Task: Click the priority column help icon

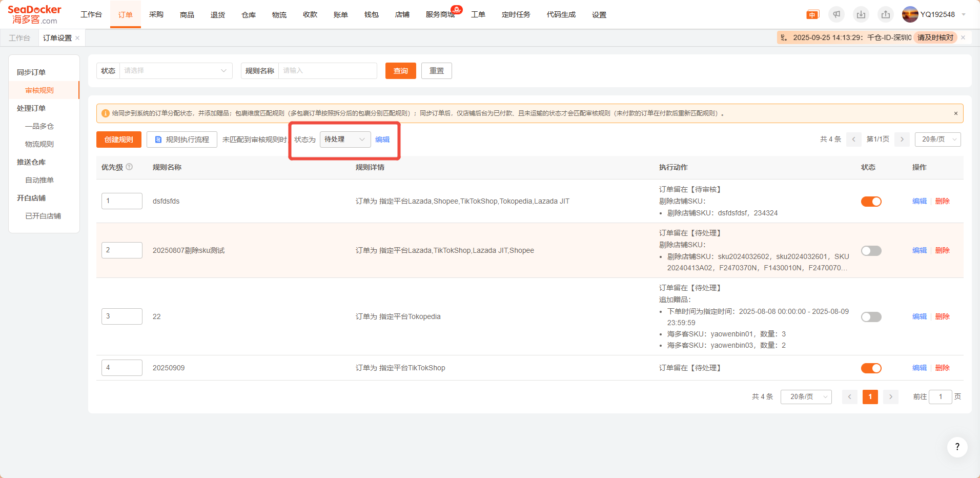Action: coord(129,167)
